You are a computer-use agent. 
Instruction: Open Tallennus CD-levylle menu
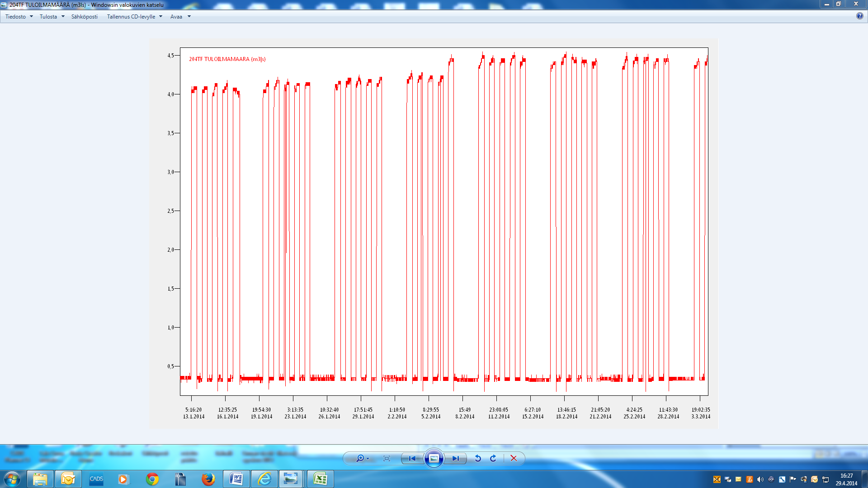point(131,17)
